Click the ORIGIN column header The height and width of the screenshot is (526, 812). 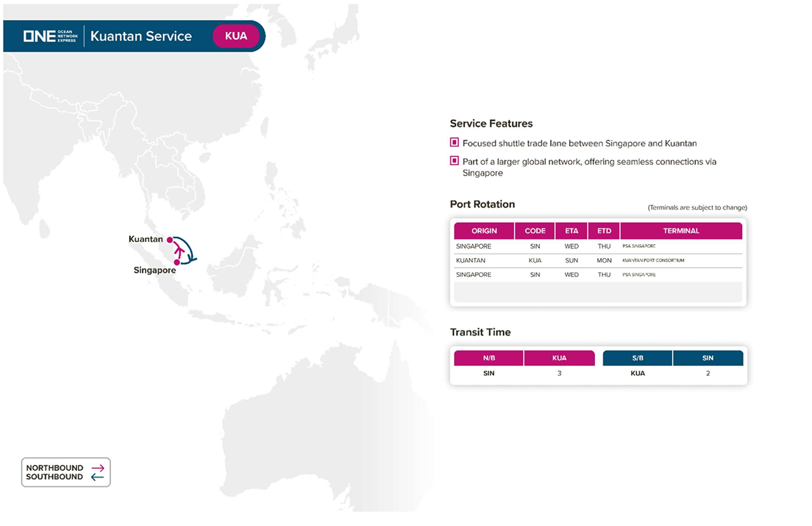click(x=484, y=231)
